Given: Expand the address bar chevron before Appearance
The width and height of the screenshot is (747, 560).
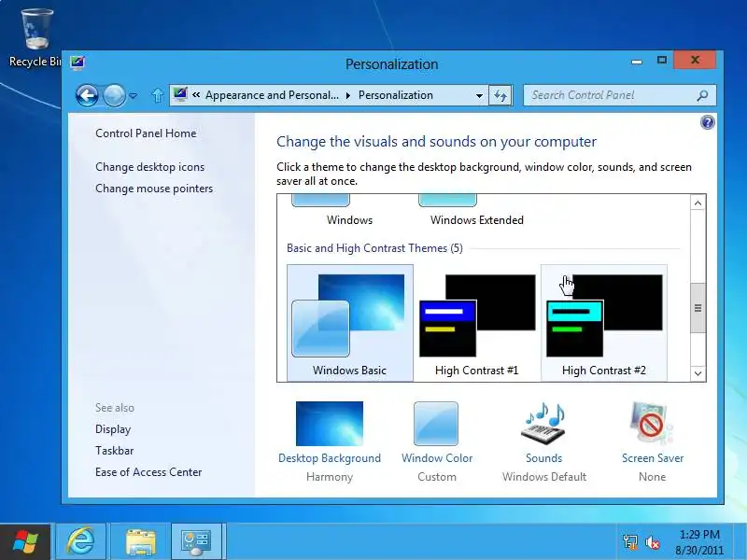Looking at the screenshot, I should [x=196, y=95].
